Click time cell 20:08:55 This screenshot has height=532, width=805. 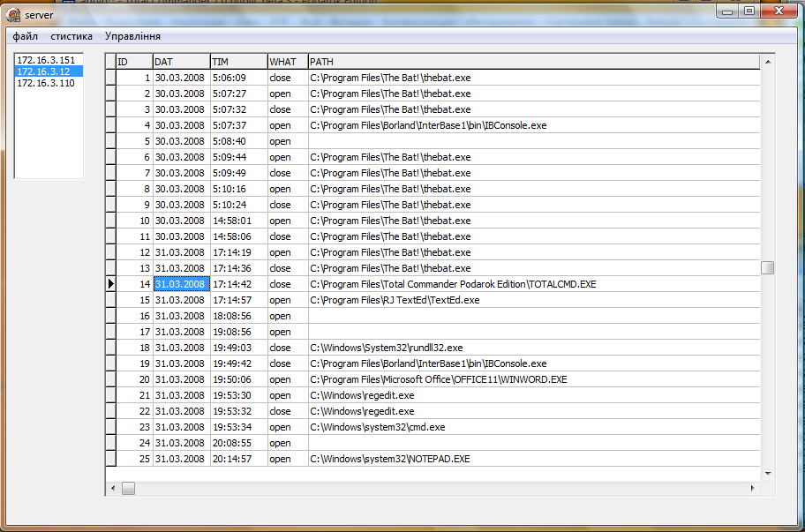pos(239,443)
